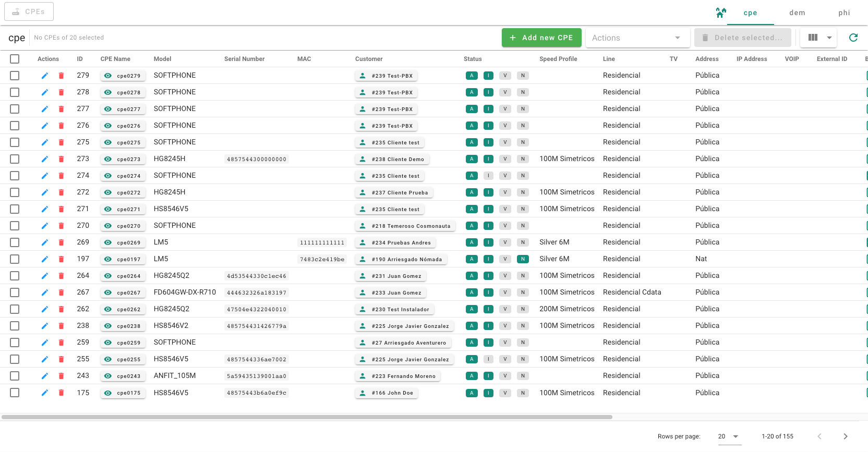The image size is (868, 452).
Task: Delete CPE 255 with trash icon
Action: coord(61,359)
